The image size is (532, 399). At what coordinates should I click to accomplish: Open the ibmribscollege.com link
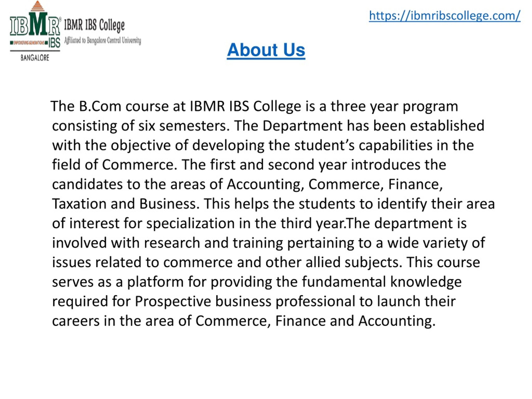445,16
